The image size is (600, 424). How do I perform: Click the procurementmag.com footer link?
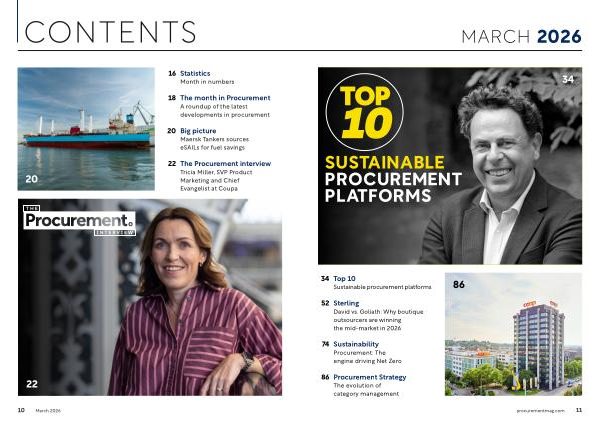click(541, 410)
